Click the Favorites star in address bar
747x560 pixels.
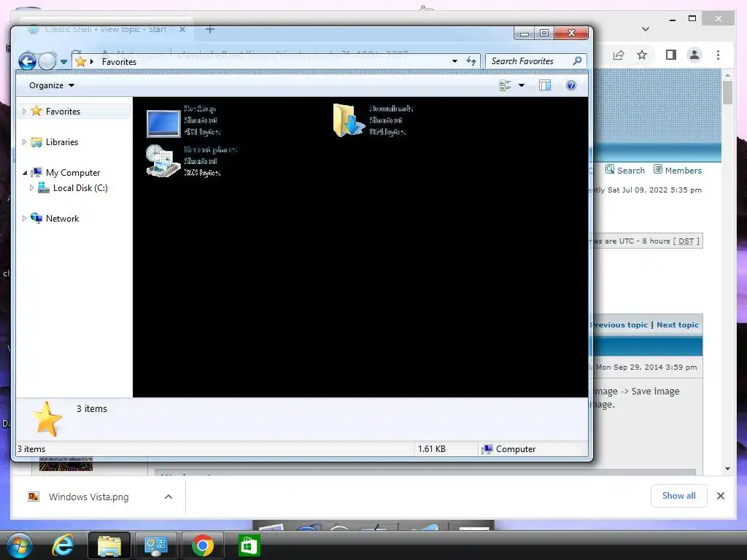[80, 61]
